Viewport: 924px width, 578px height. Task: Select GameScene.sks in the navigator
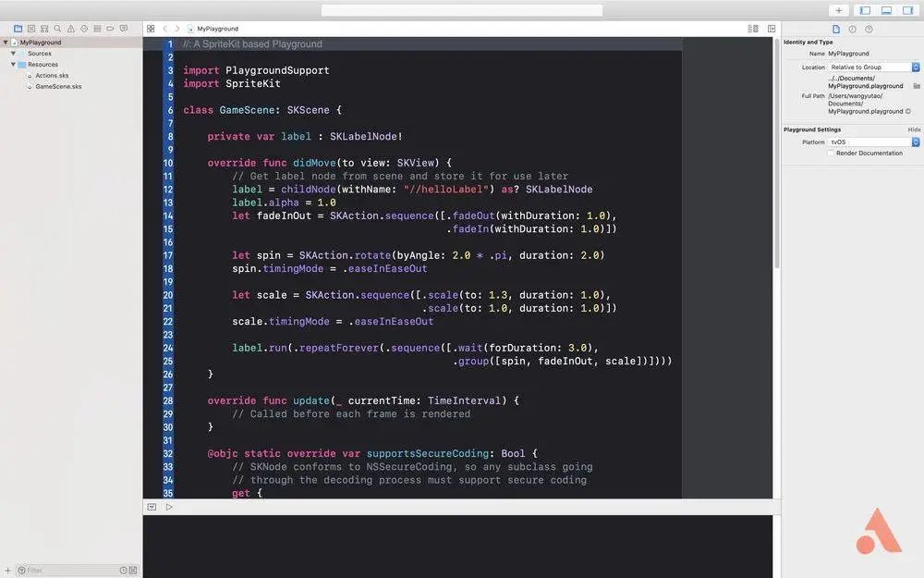point(58,86)
